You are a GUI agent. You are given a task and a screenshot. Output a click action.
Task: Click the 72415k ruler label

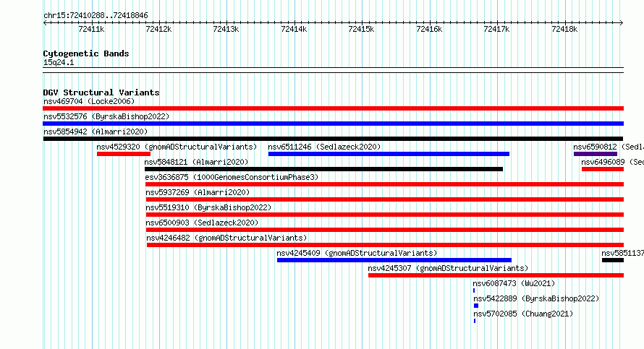click(x=361, y=29)
